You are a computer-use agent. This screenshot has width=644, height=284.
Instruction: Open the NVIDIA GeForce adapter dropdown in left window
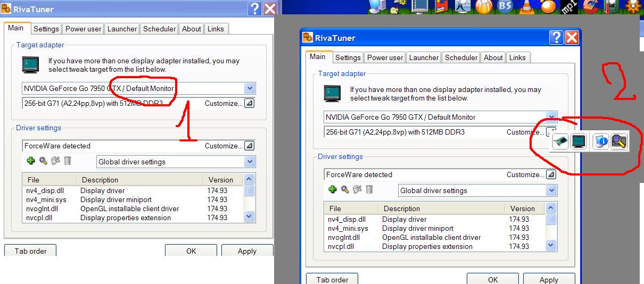click(x=250, y=88)
